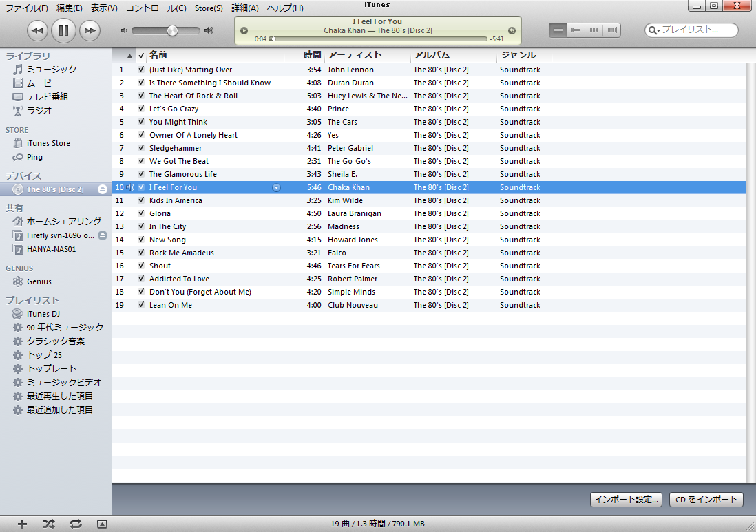Toggle shuffle playback

[48, 524]
